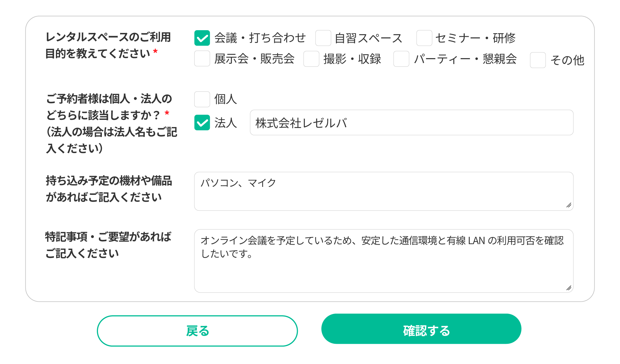Click the 個人 label text
The image size is (620, 364).
point(226,99)
